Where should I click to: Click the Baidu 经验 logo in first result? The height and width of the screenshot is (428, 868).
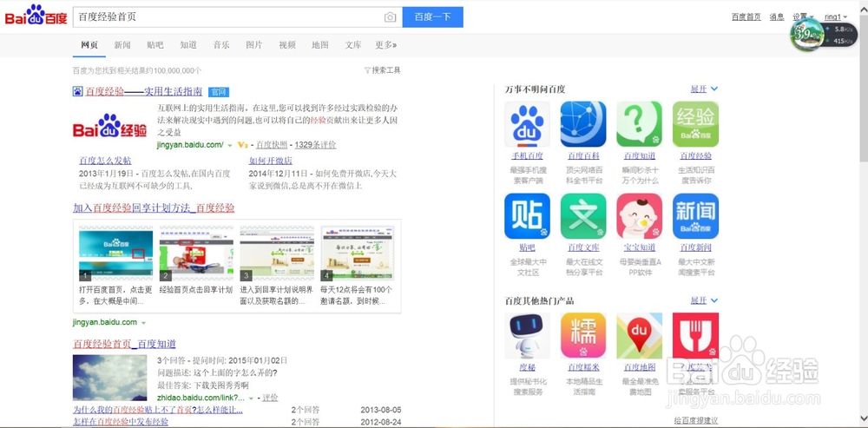109,126
